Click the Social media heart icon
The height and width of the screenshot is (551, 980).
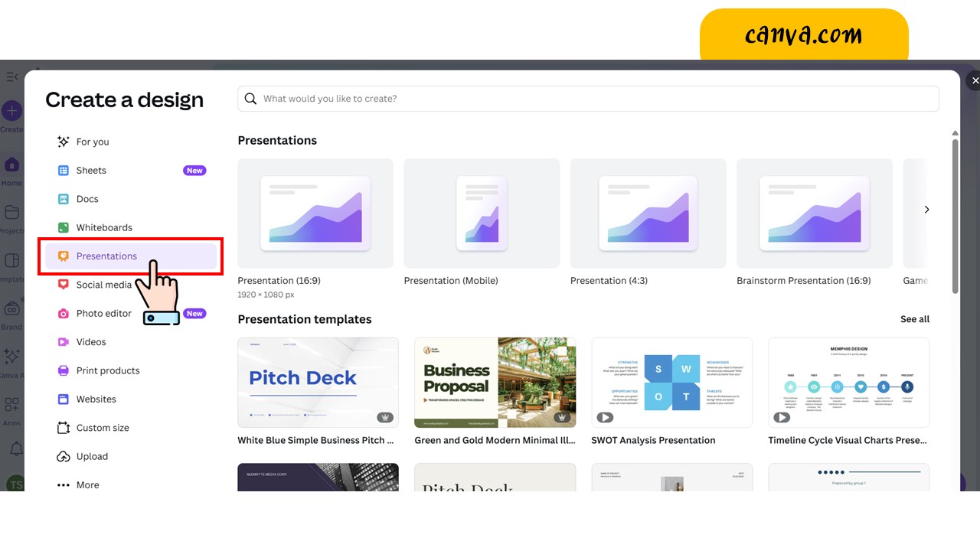pos(64,285)
